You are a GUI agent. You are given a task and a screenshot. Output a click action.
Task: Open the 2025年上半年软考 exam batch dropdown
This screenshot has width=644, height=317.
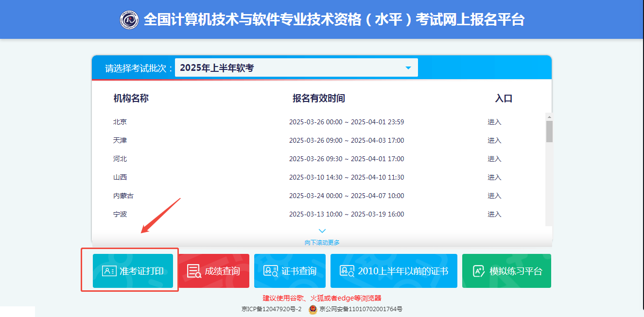[x=296, y=68]
